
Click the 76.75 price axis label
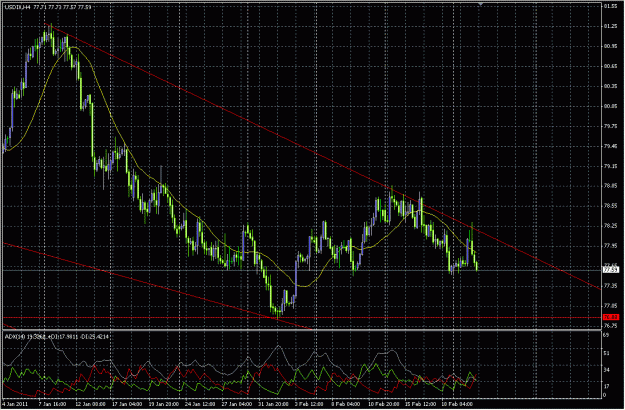[609, 326]
